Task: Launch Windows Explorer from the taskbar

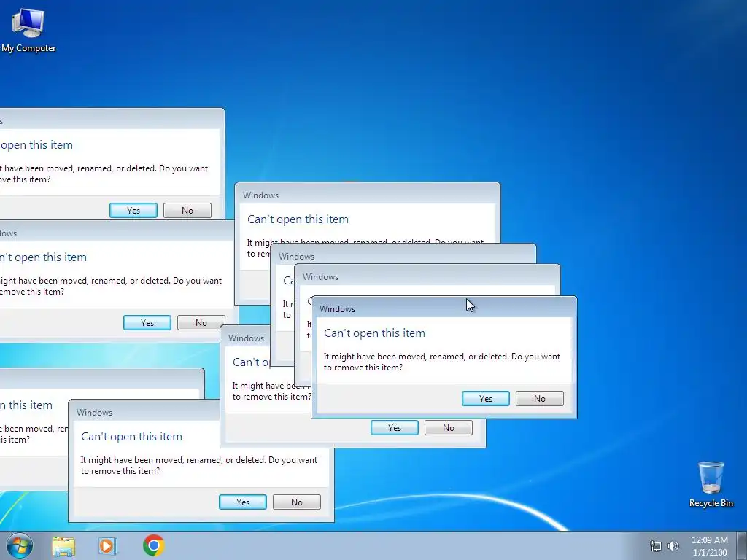Action: (63, 545)
